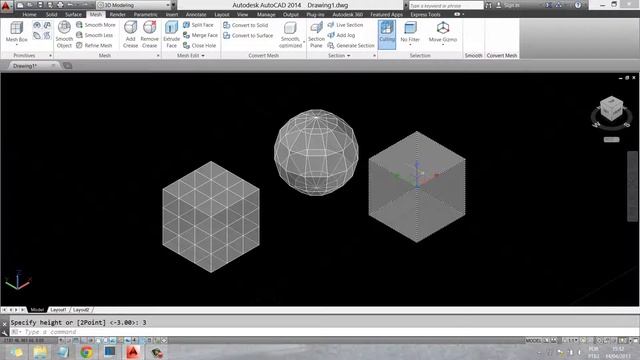Screen dimensions: 640x360
Task: Open the Help icon in title bar
Action: [578, 5]
